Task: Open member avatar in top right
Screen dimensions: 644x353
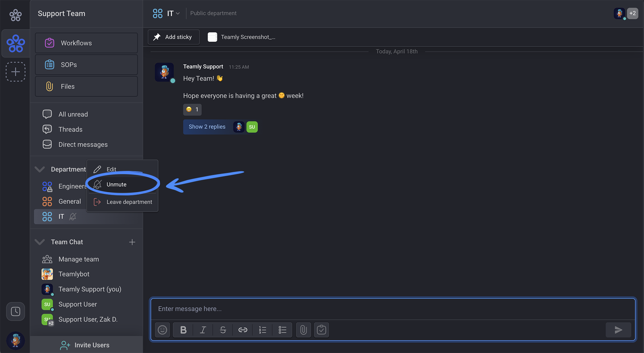Action: coord(619,13)
